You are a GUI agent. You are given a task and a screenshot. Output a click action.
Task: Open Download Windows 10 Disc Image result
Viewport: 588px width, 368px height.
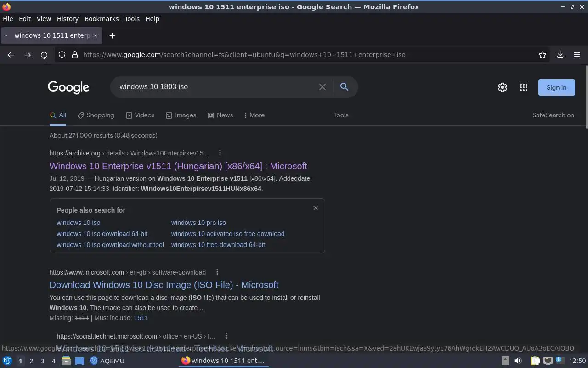(164, 285)
